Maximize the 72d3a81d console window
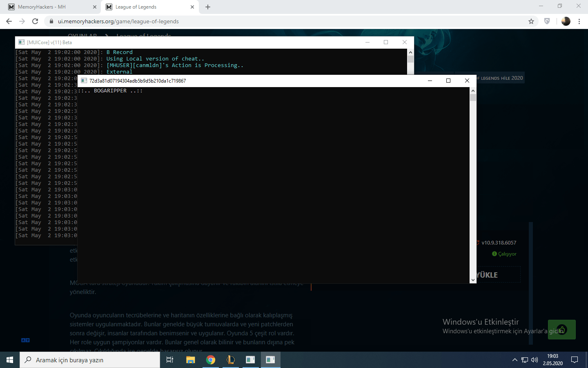The height and width of the screenshot is (368, 588). coord(448,81)
